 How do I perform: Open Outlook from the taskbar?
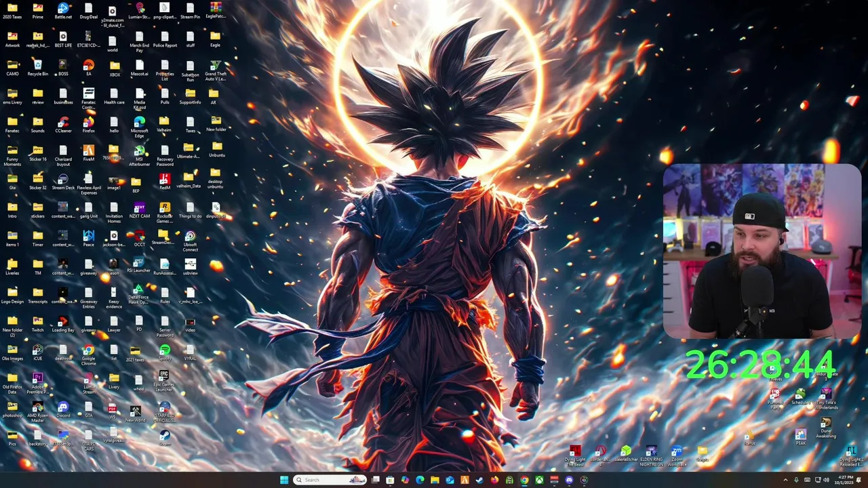coord(450,480)
